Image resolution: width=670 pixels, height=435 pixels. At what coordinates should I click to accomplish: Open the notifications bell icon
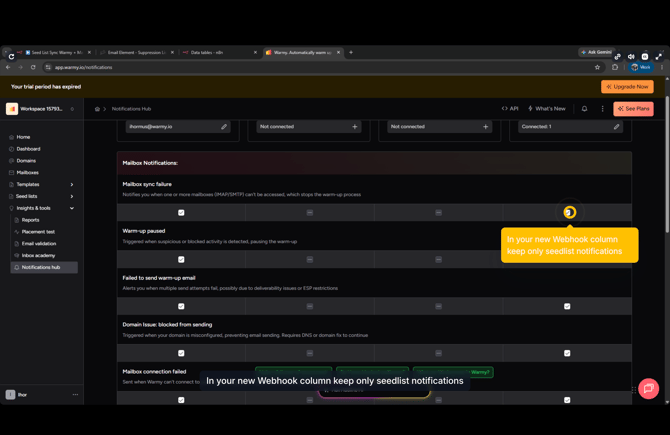tap(584, 109)
